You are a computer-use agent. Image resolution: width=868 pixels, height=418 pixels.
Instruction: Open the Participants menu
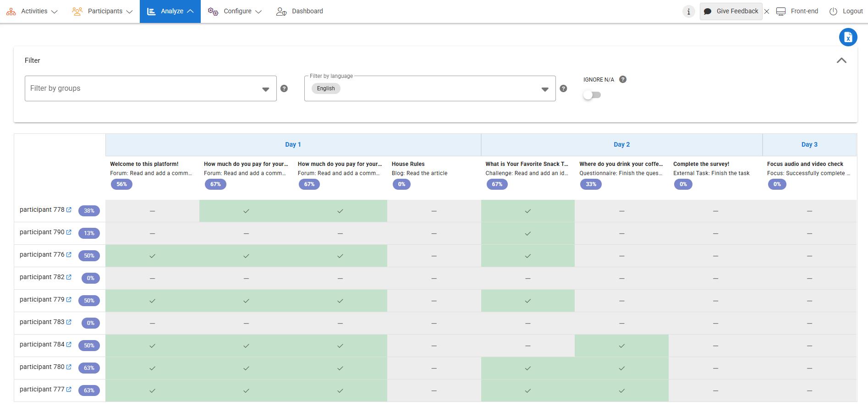point(103,11)
